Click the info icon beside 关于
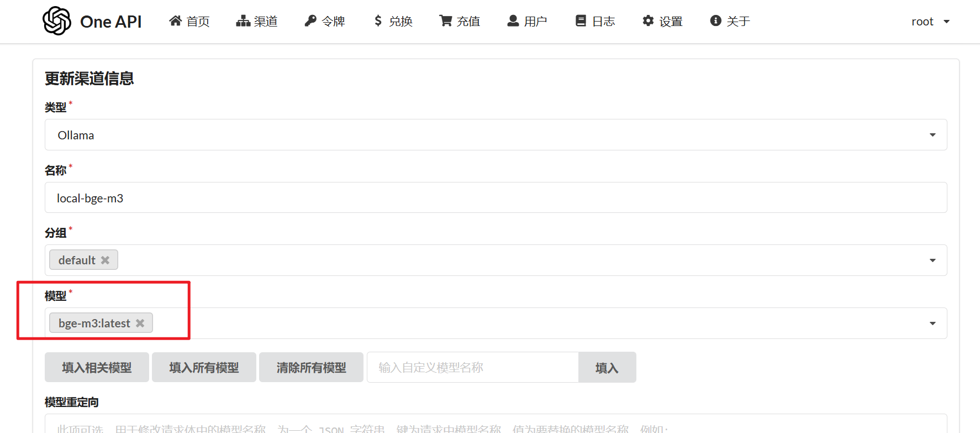This screenshot has width=980, height=433. [716, 21]
